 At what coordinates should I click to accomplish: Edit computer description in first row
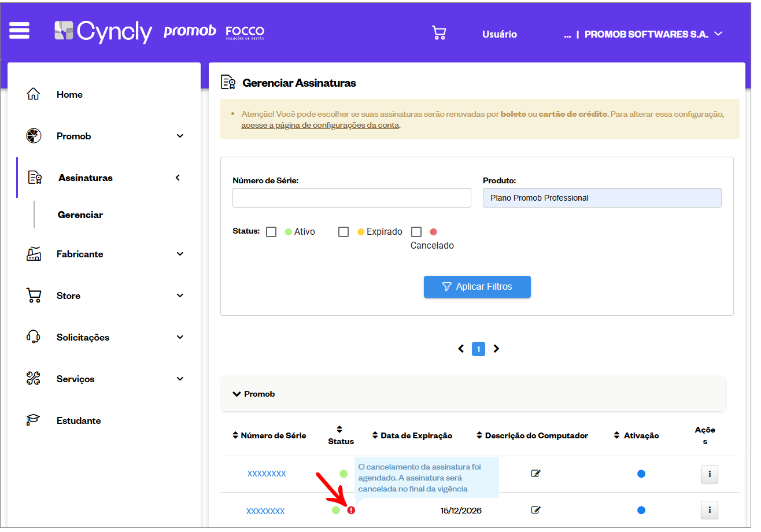pos(536,474)
